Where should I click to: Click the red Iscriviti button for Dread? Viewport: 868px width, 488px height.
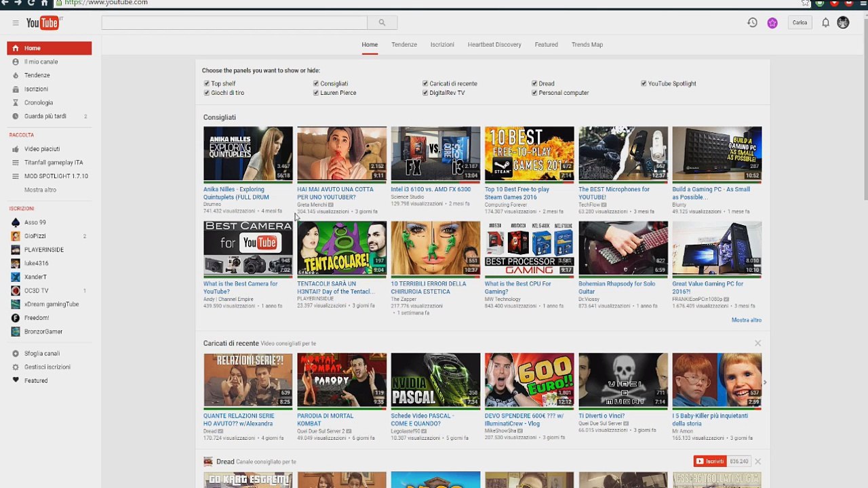point(709,462)
